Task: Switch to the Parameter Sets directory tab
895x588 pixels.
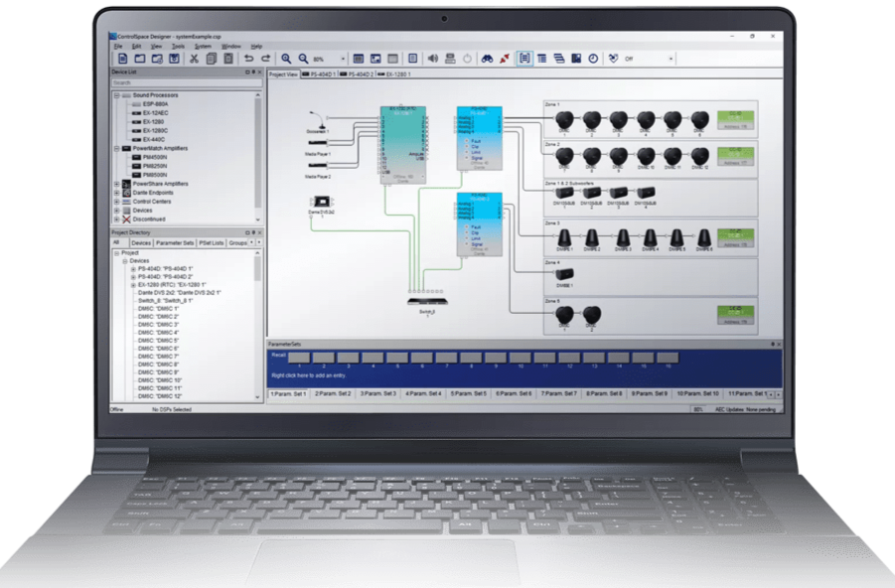Action: pyautogui.click(x=175, y=242)
